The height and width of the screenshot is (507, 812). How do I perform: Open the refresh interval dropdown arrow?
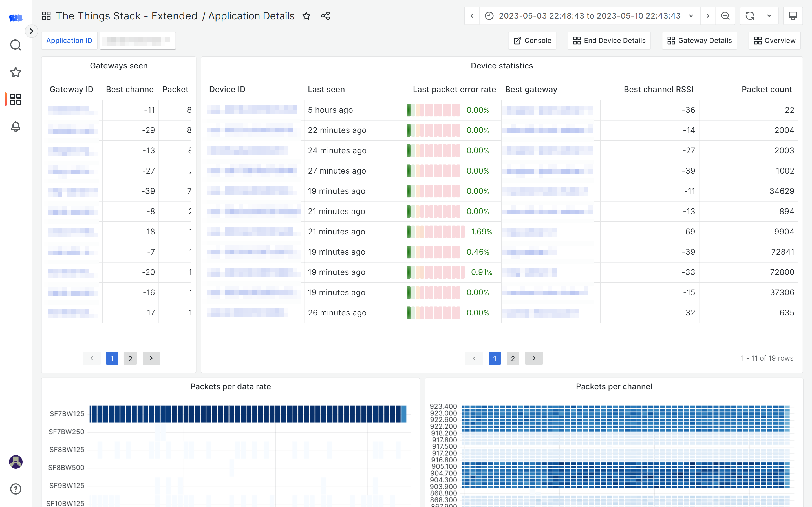pyautogui.click(x=769, y=16)
